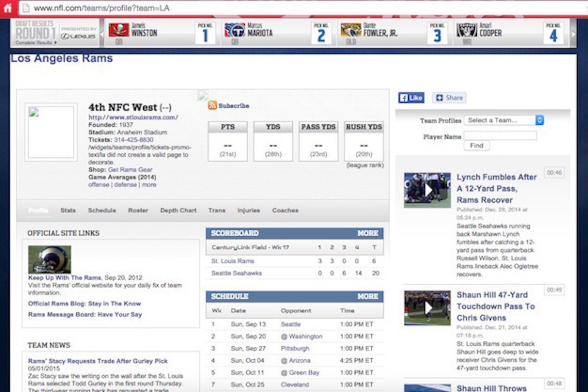Screen dimensions: 588x392
Task: Open Official Rams Blog link
Action: (x=84, y=304)
